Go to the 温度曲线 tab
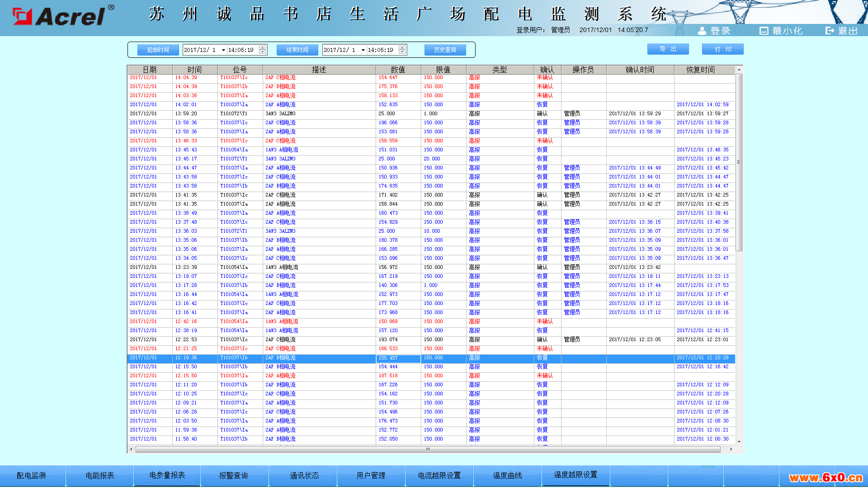The width and height of the screenshot is (868, 488). point(507,475)
